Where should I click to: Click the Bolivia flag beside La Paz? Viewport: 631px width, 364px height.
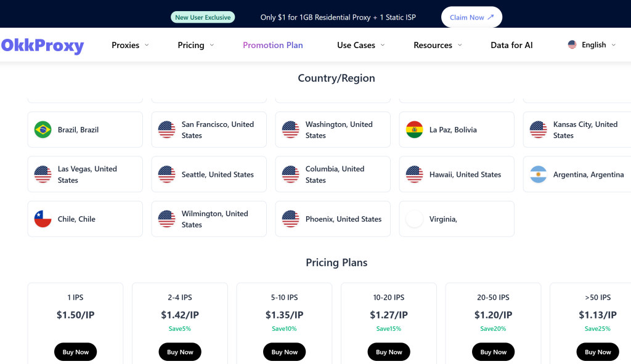point(414,130)
